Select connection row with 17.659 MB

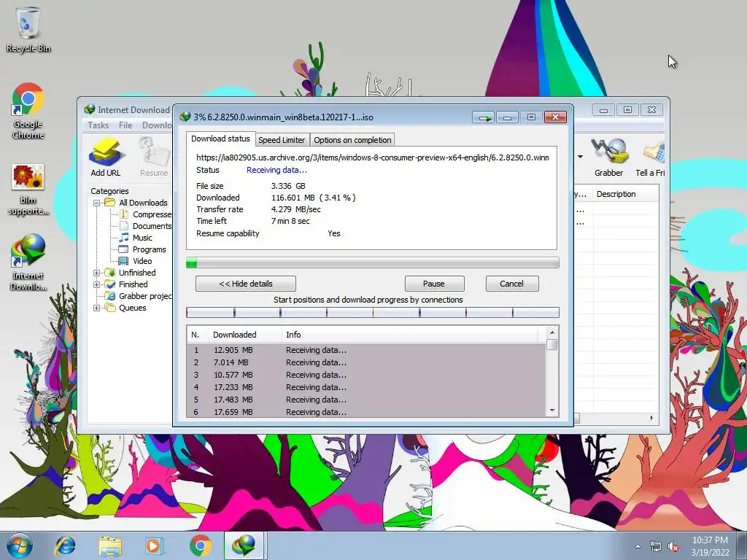click(x=366, y=412)
